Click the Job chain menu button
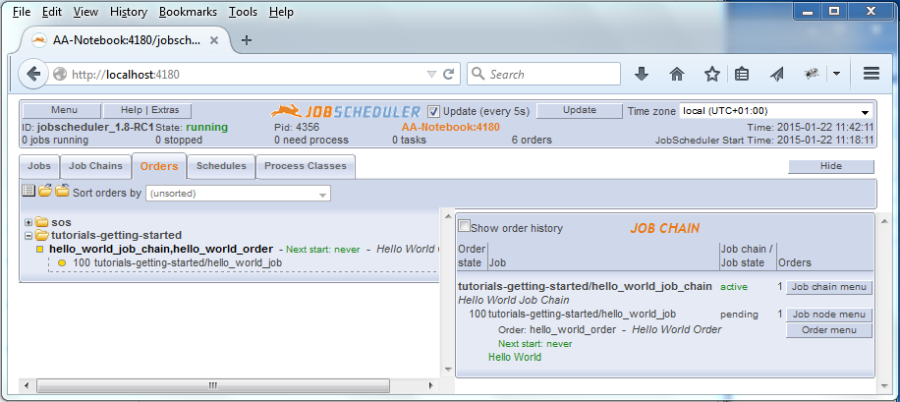Viewport: 900px width, 402px height. [x=829, y=287]
